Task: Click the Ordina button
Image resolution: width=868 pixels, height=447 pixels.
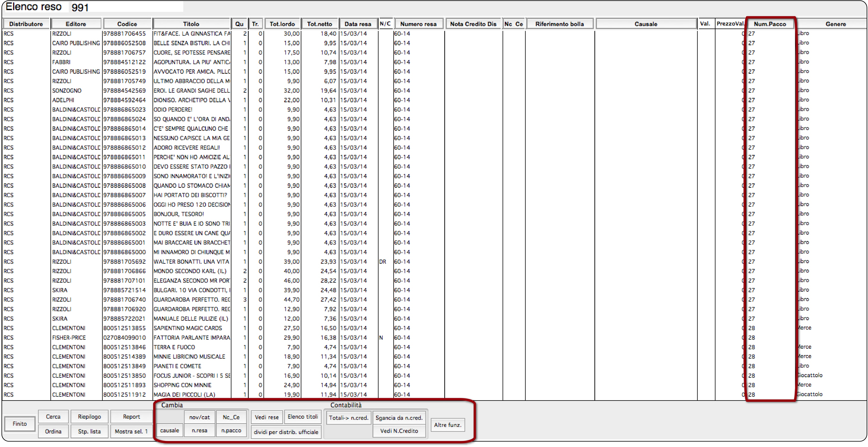Action: point(53,431)
